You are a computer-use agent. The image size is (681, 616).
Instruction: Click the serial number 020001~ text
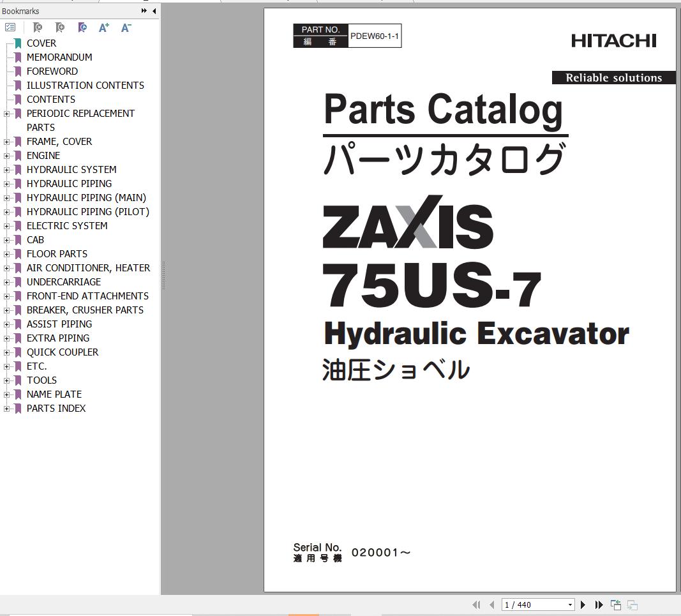(x=381, y=553)
